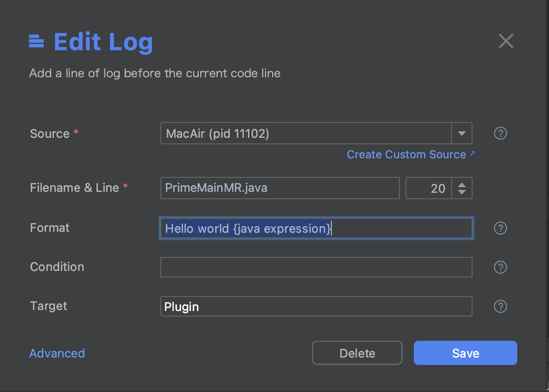Focus the line number field showing 20

pos(428,188)
